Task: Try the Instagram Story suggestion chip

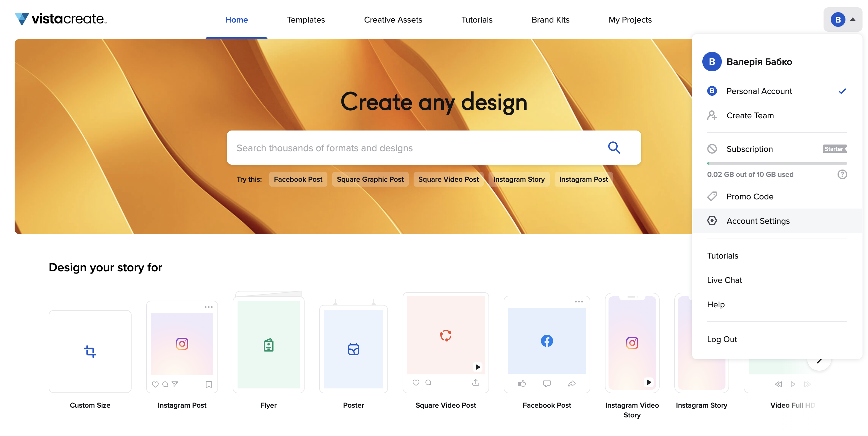Action: pyautogui.click(x=519, y=179)
